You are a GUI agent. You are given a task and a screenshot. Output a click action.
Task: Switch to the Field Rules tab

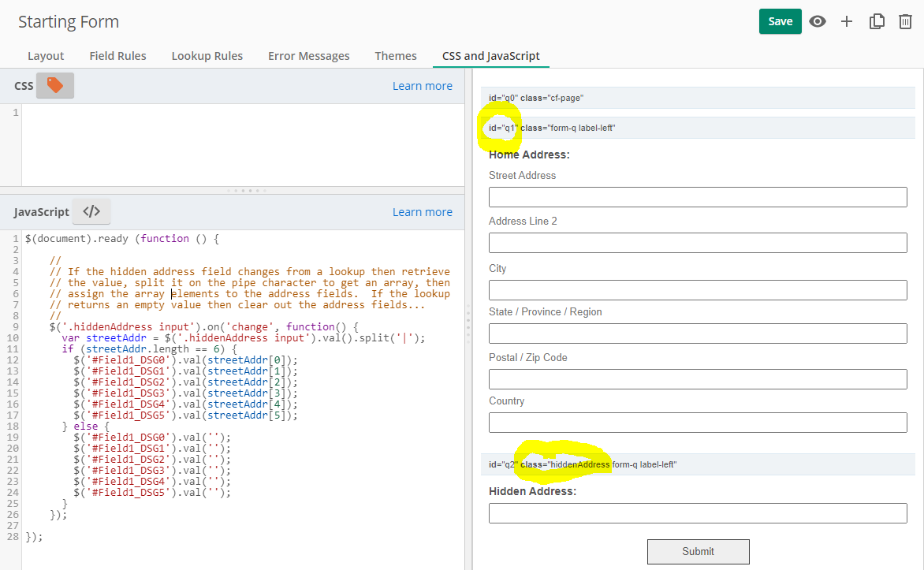(x=117, y=56)
